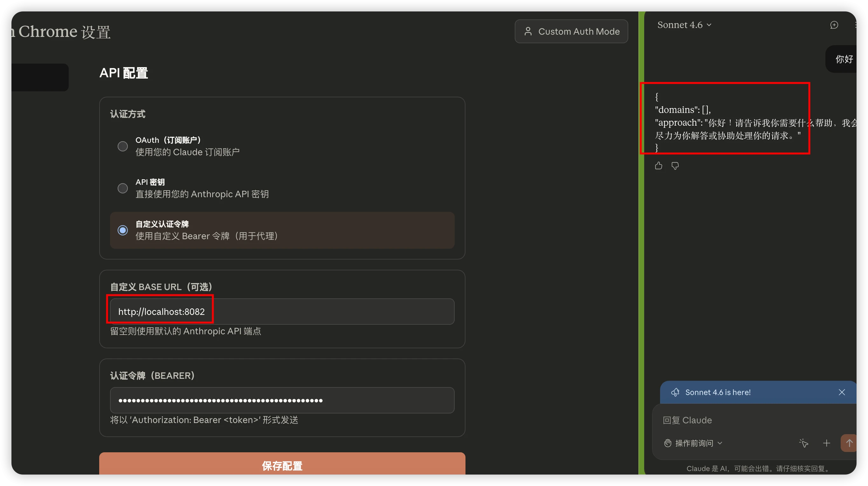Click the 认证方式 section label

coord(128,114)
